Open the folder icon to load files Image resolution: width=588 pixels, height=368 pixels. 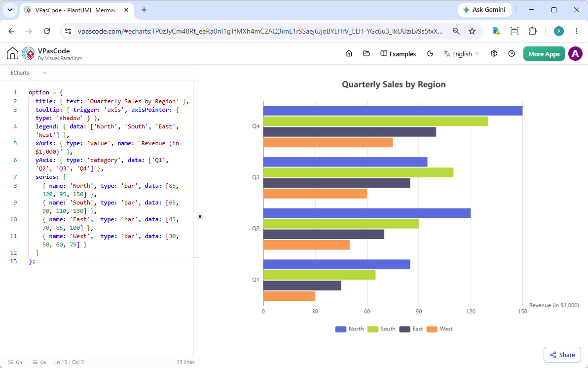coord(367,54)
